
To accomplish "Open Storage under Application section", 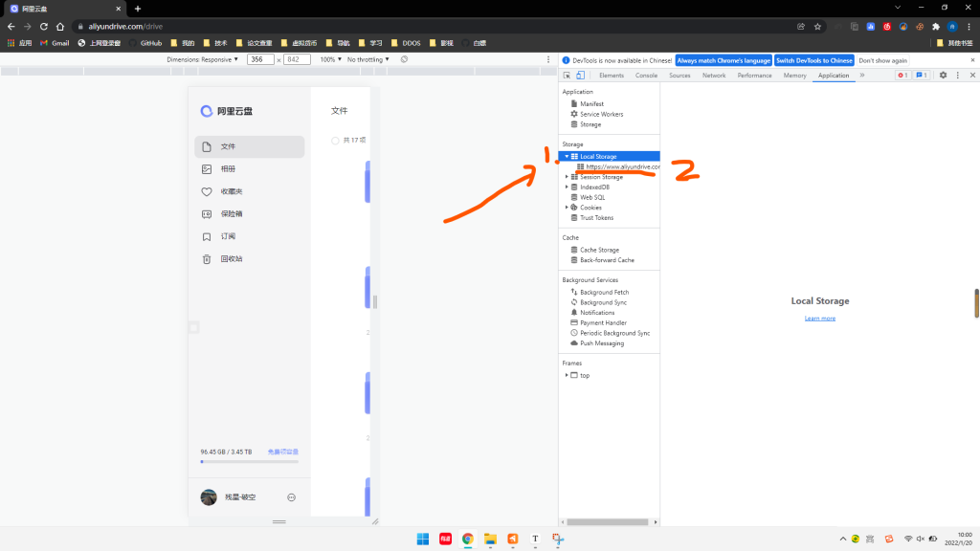I will [590, 124].
